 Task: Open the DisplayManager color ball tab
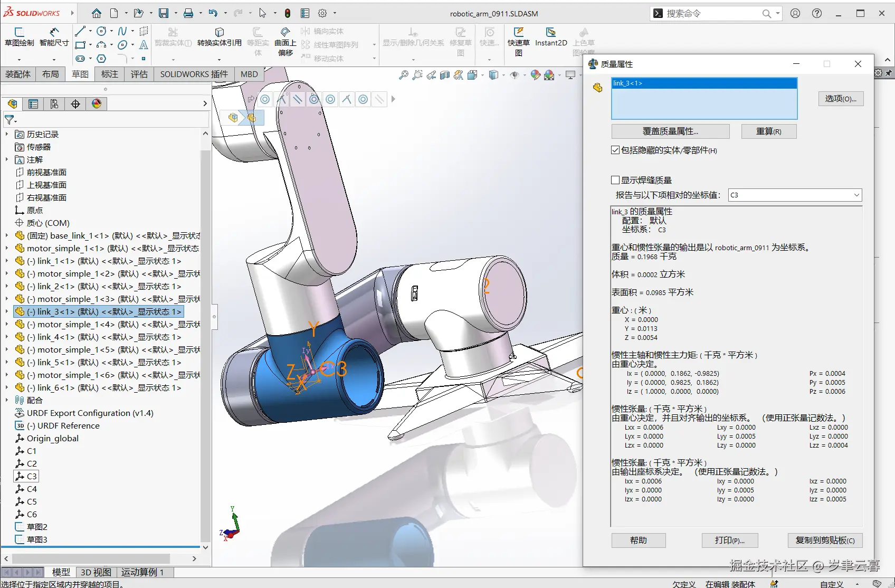[97, 104]
